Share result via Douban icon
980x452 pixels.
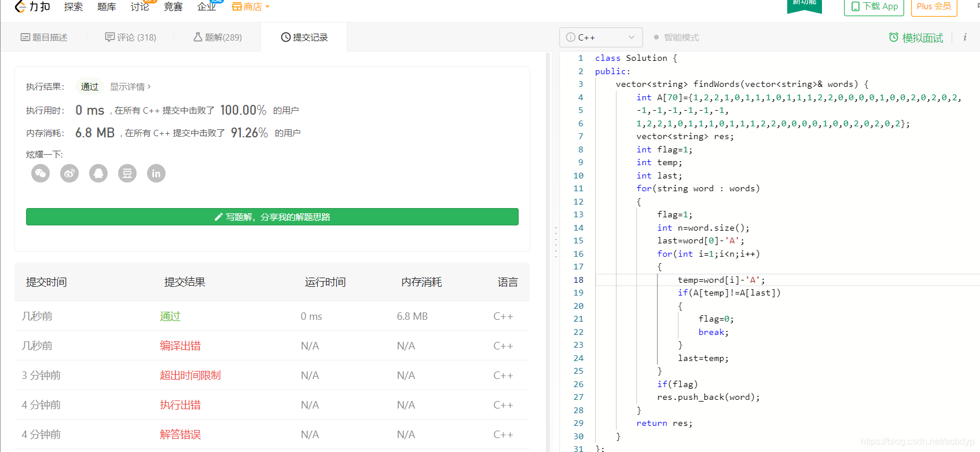click(127, 173)
